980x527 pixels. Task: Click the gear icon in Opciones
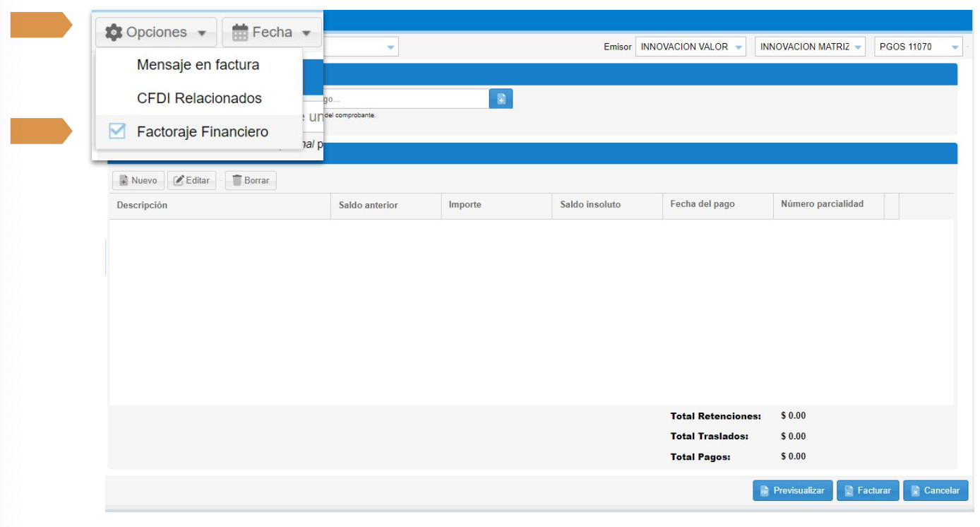(x=114, y=32)
